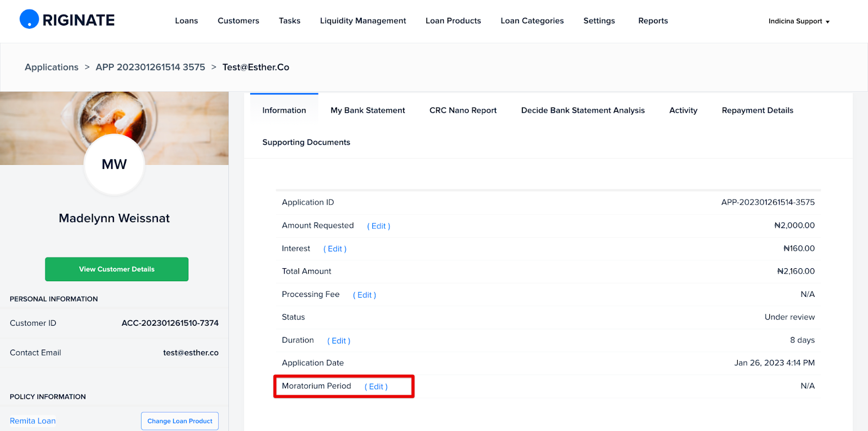Edit the Processing Fee
This screenshot has height=431, width=868.
[364, 295]
